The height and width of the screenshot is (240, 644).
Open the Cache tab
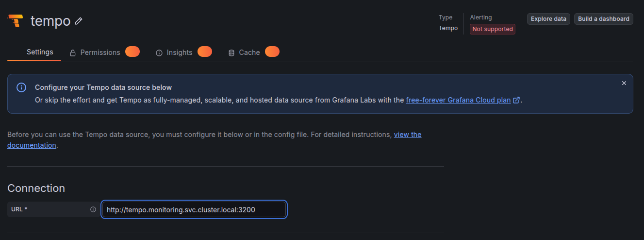click(249, 52)
